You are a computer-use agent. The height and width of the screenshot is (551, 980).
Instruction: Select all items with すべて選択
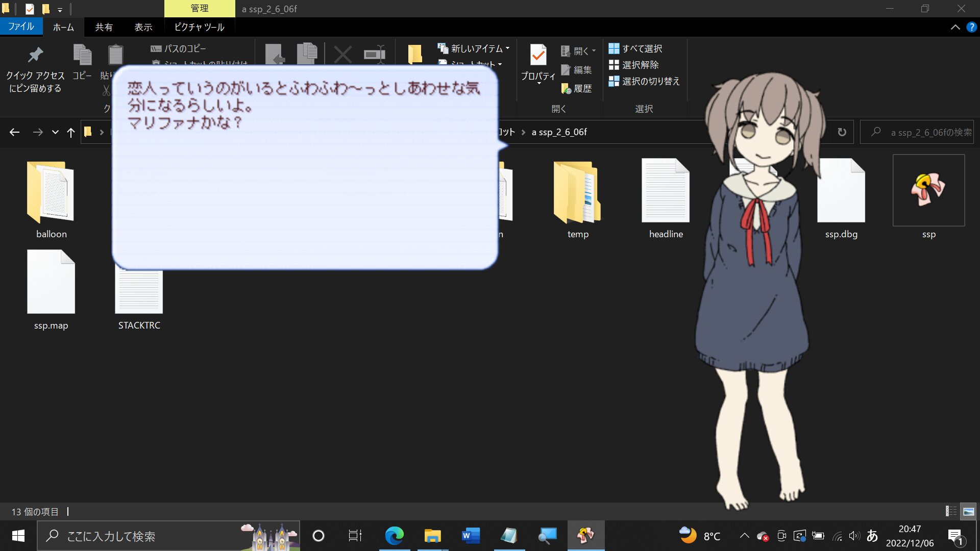click(635, 48)
